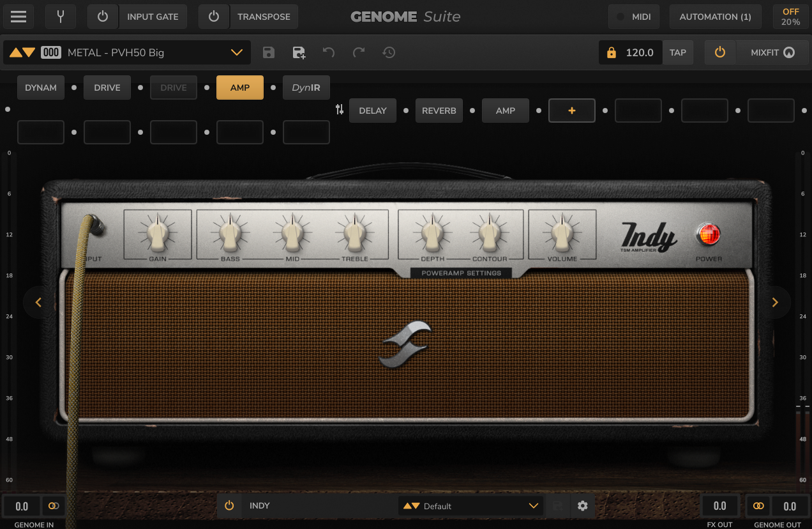This screenshot has width=812, height=529.
Task: Expand POWERAMP SETTINGS tab
Action: point(462,273)
